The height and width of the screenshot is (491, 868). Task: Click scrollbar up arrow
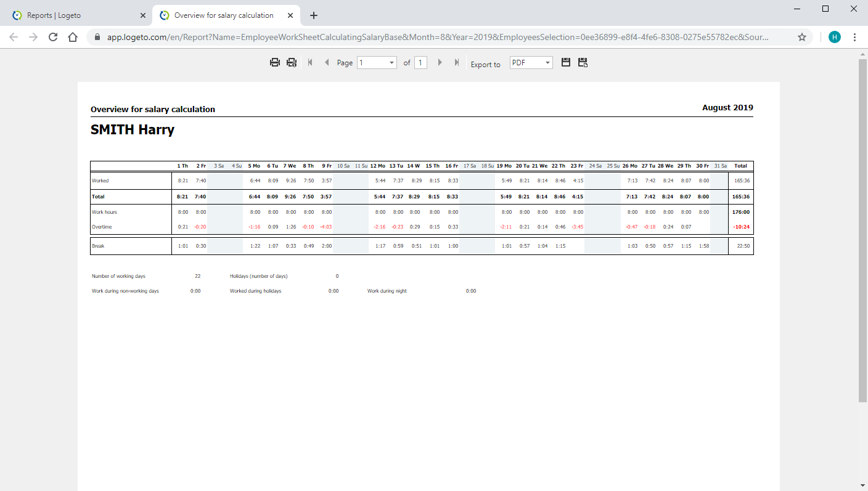(x=862, y=54)
